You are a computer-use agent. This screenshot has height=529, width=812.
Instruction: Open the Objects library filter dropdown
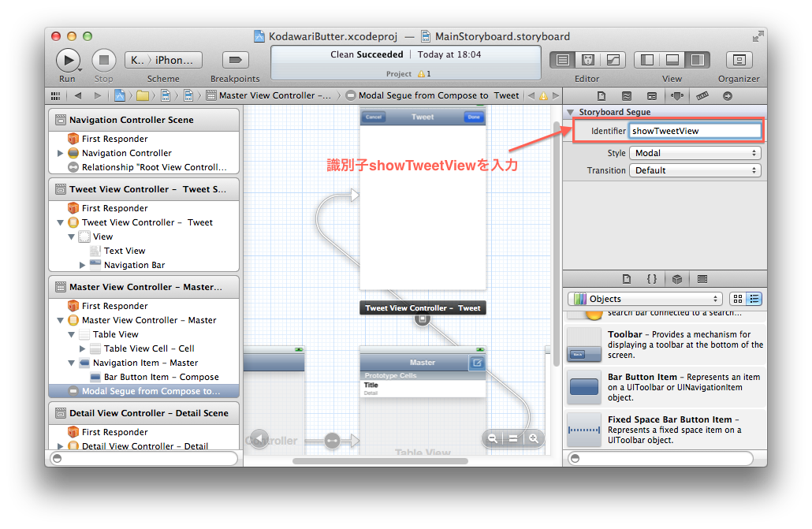645,299
